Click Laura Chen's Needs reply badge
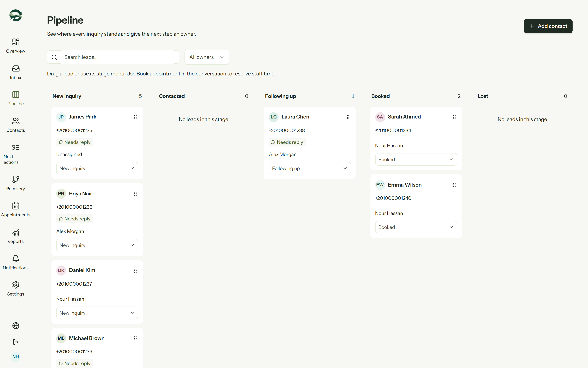The image size is (588, 368). click(x=287, y=142)
